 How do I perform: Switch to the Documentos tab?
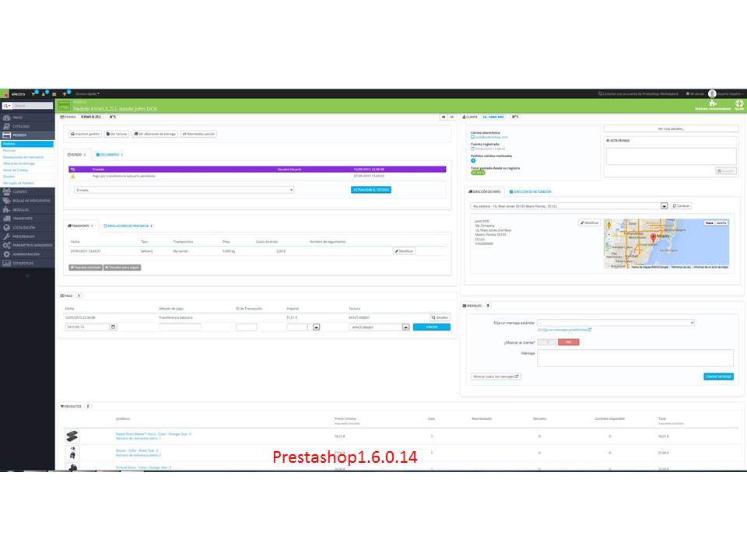[110, 155]
